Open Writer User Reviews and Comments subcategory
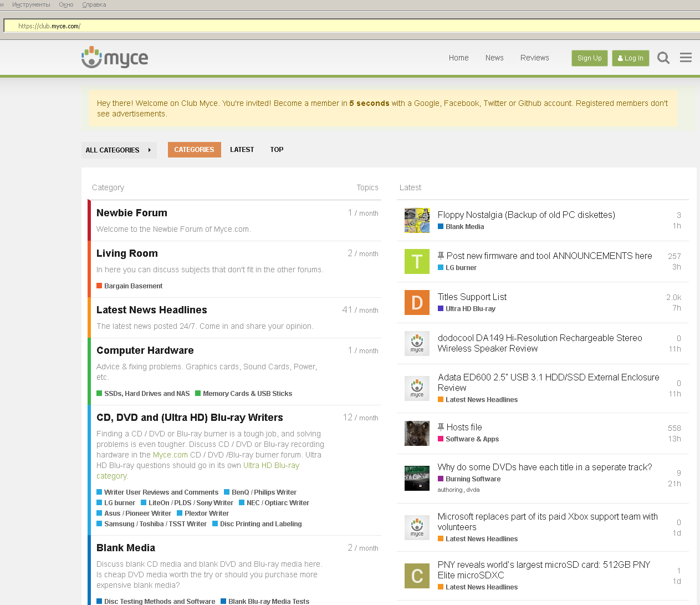 coord(157,492)
